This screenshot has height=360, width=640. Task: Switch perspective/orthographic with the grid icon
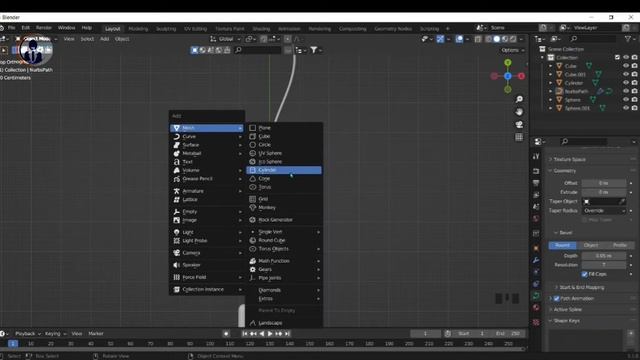coord(519,137)
